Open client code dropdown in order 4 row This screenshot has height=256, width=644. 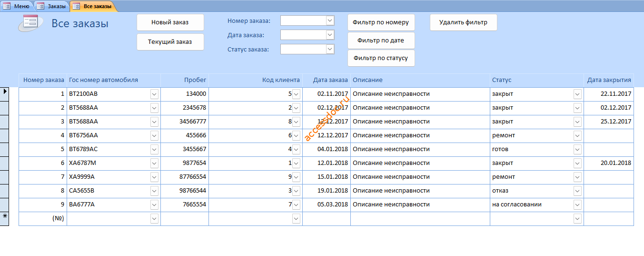click(x=297, y=136)
